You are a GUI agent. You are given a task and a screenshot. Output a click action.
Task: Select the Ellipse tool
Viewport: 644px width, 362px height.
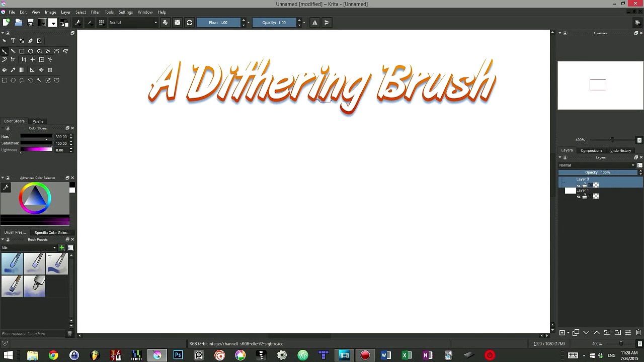(x=30, y=51)
